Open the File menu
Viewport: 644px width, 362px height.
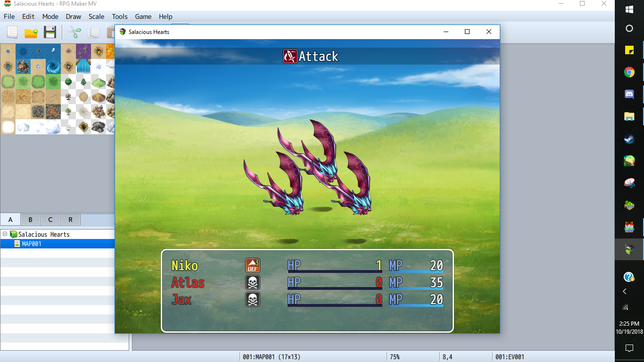(x=9, y=16)
